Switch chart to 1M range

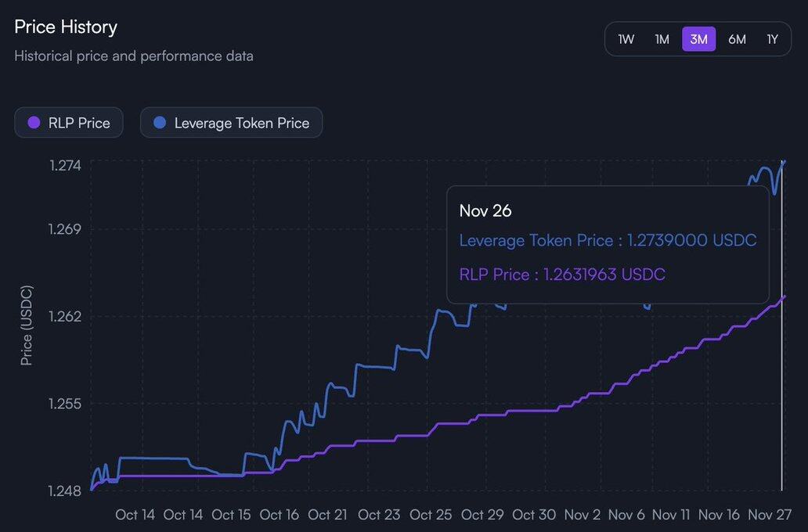click(x=662, y=39)
